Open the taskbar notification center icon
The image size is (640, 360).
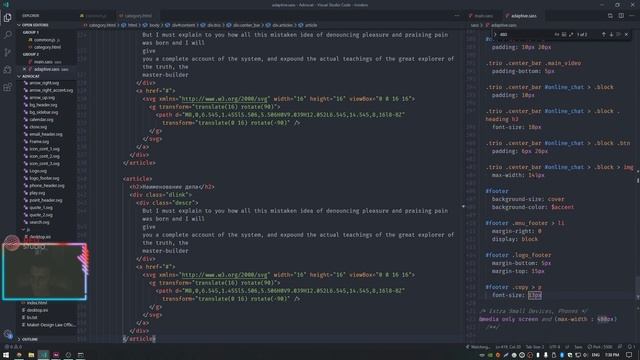pos(629,355)
